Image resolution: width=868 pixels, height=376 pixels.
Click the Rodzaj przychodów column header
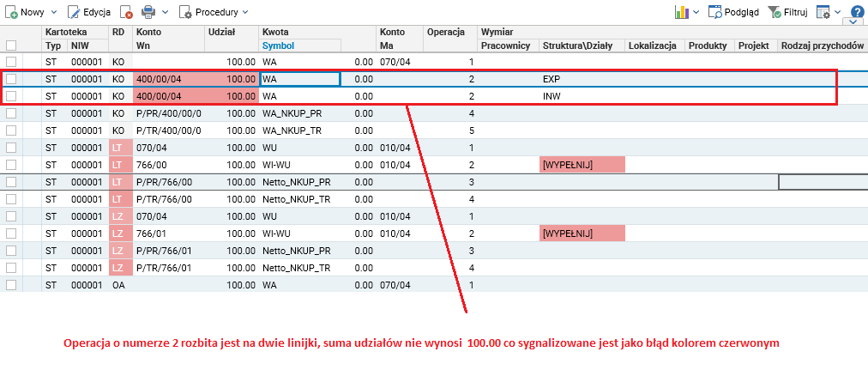(823, 46)
